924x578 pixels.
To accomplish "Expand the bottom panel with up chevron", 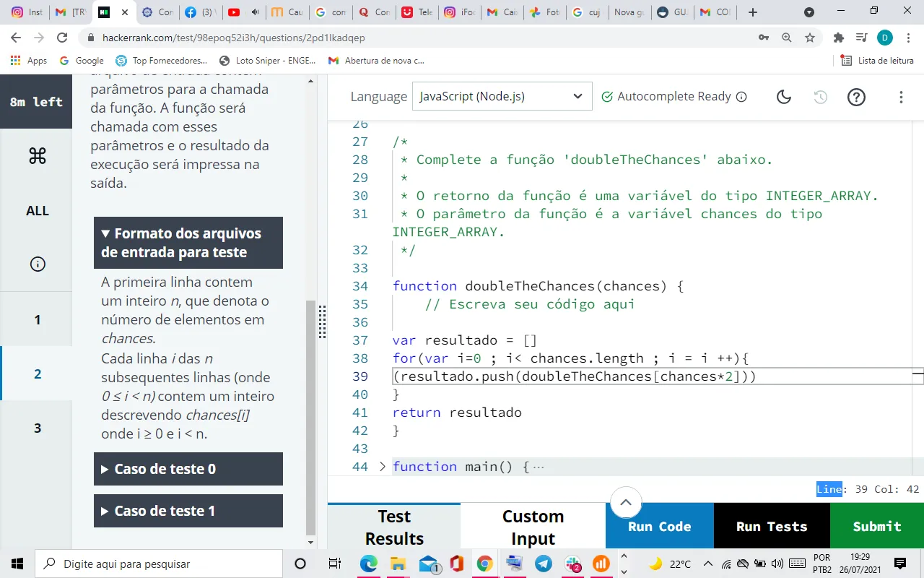I will [626, 502].
